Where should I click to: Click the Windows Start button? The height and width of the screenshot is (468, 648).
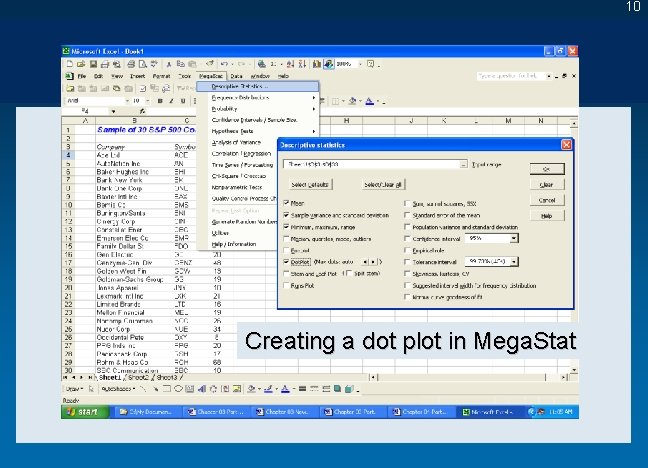(85, 412)
